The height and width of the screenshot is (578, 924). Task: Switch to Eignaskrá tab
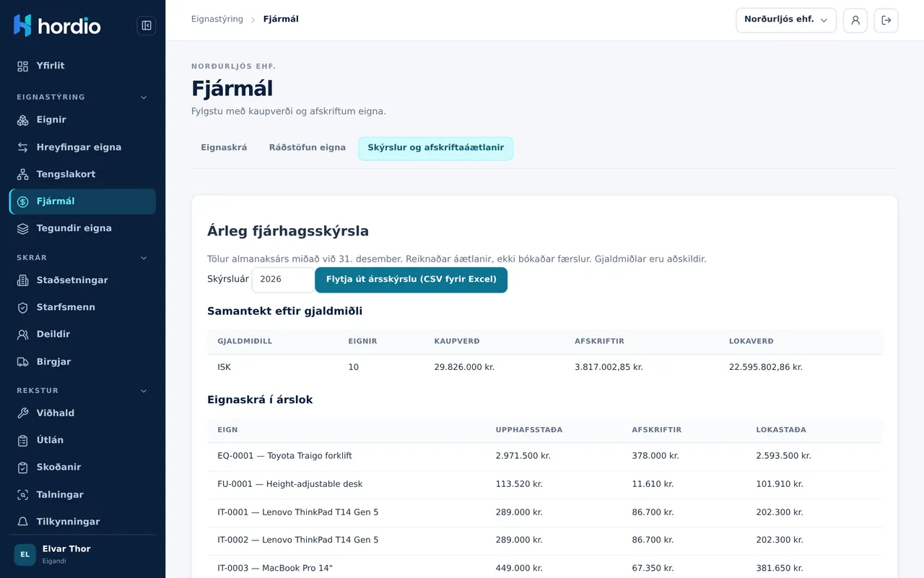[224, 148]
